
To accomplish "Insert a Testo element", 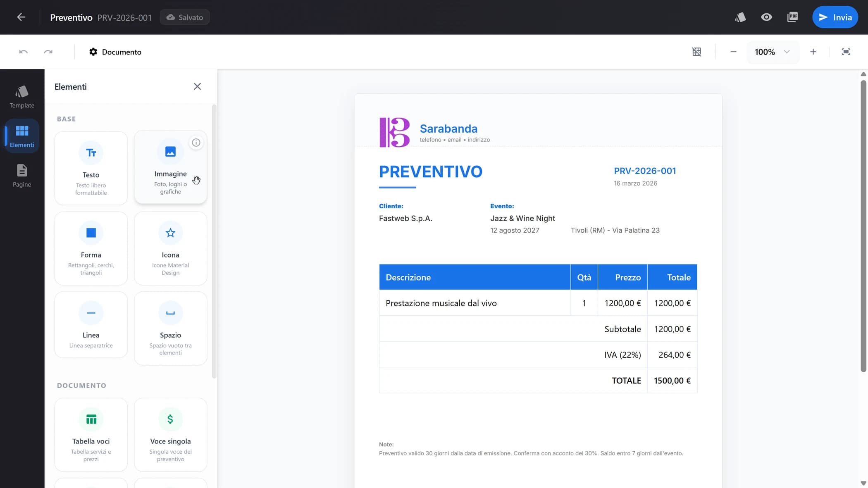I will (x=91, y=168).
